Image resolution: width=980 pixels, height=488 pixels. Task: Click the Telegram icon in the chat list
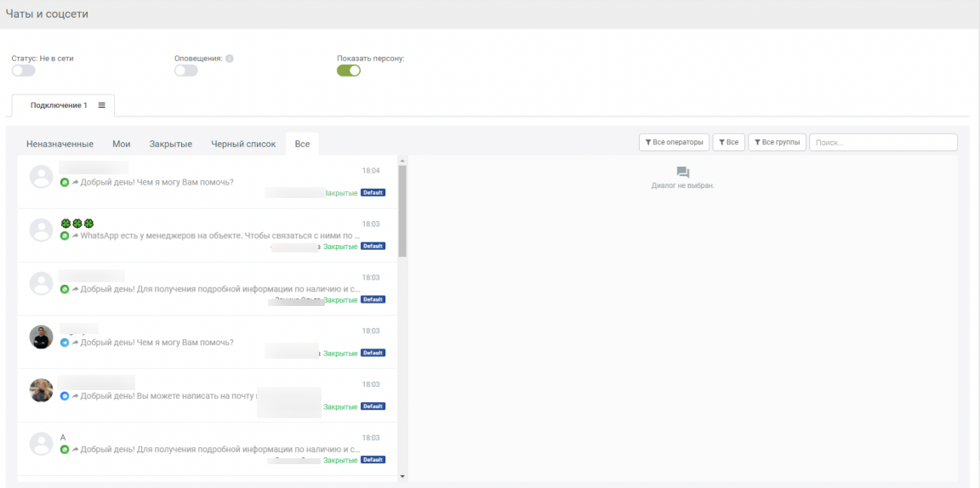click(65, 343)
